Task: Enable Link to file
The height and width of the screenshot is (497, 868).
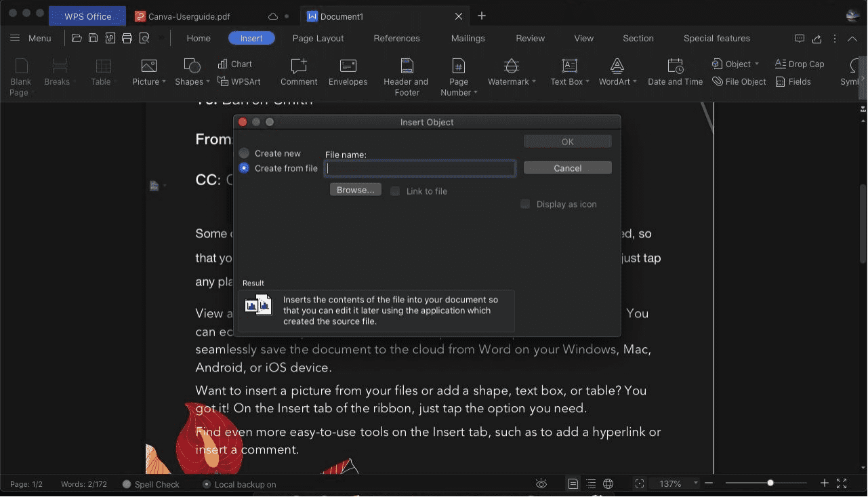Action: [395, 191]
